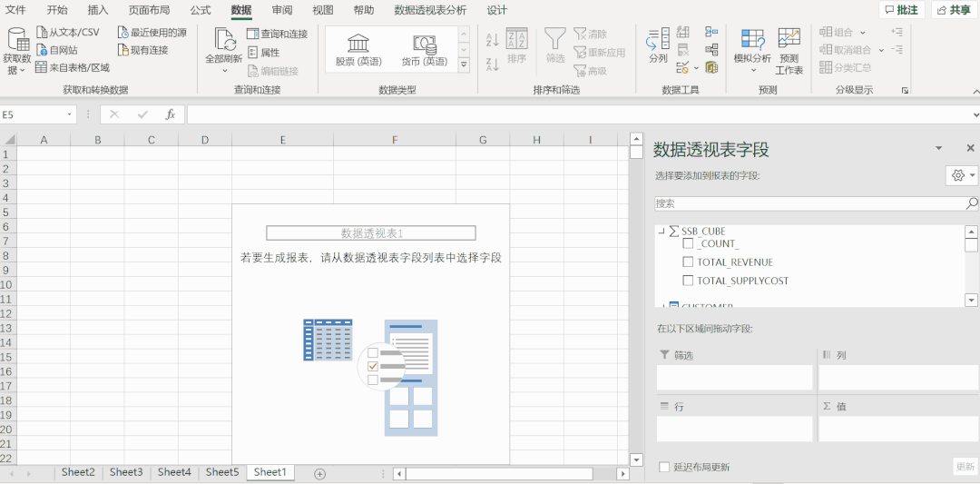980x484 pixels.
Task: Toggle the Filter (筛选) funnel
Action: (x=555, y=46)
